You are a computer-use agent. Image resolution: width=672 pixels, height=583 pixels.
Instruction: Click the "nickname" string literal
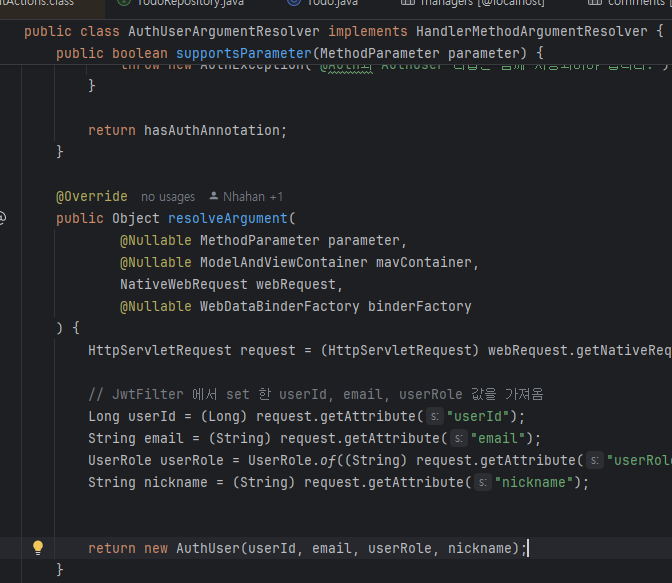(534, 483)
